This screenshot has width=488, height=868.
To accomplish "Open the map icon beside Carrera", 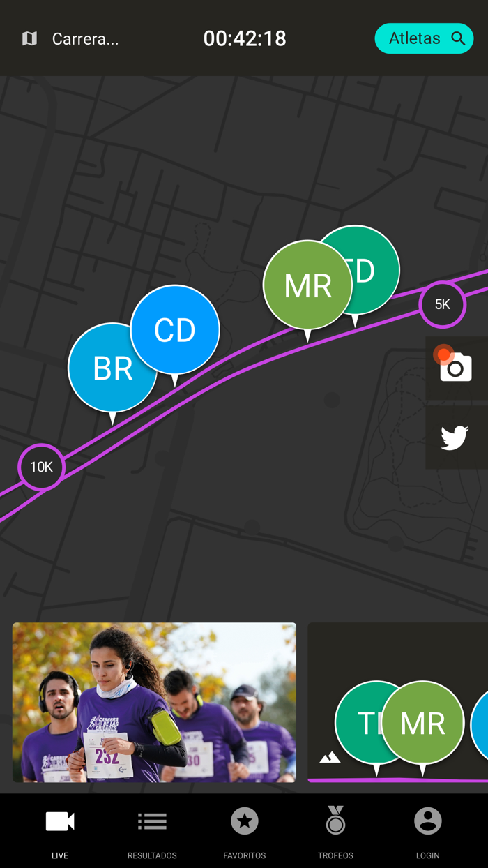I will 29,38.
